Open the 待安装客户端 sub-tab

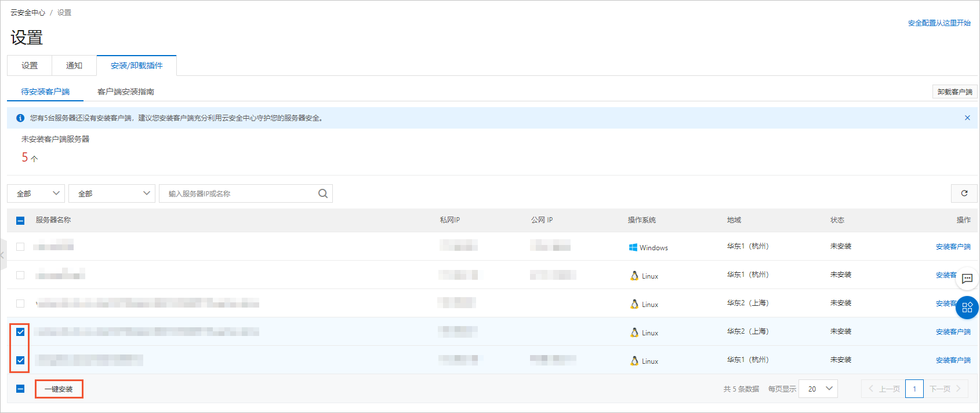tap(45, 92)
